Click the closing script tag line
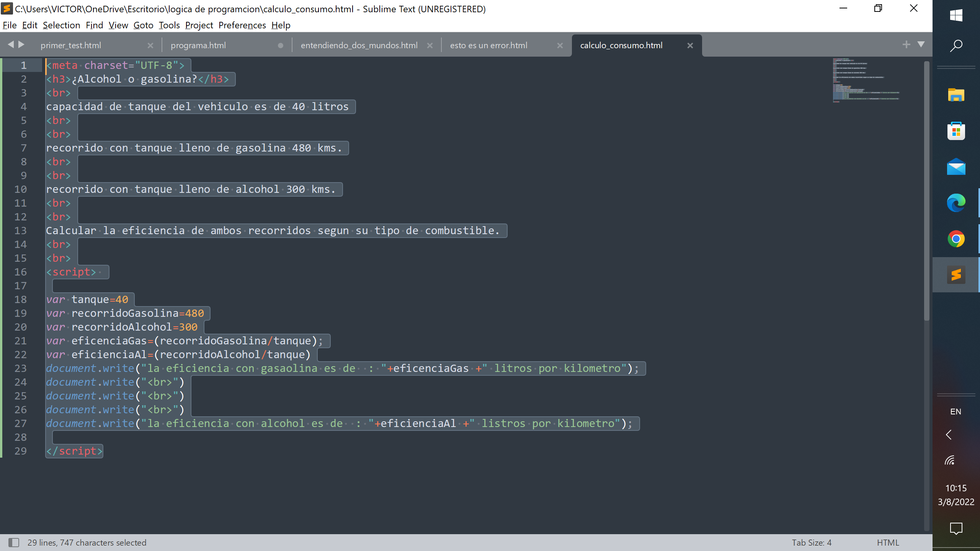The width and height of the screenshot is (980, 551). (74, 451)
